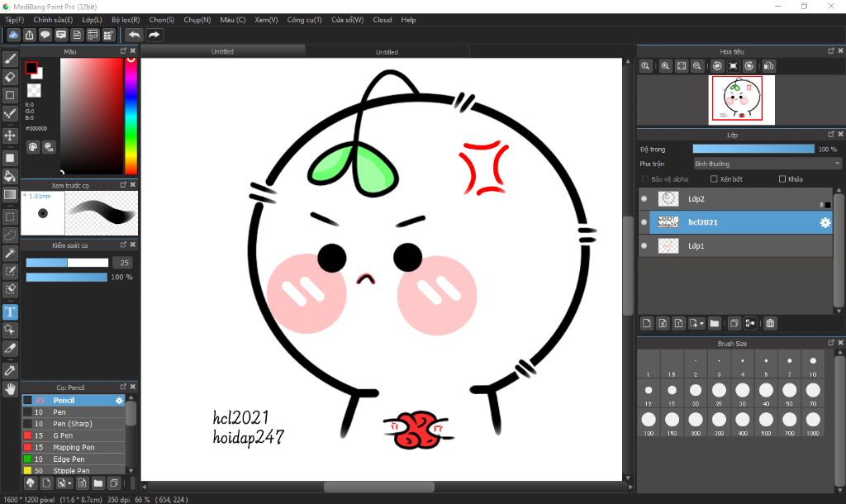Select the Text tool marked T
846x504 pixels.
click(10, 311)
